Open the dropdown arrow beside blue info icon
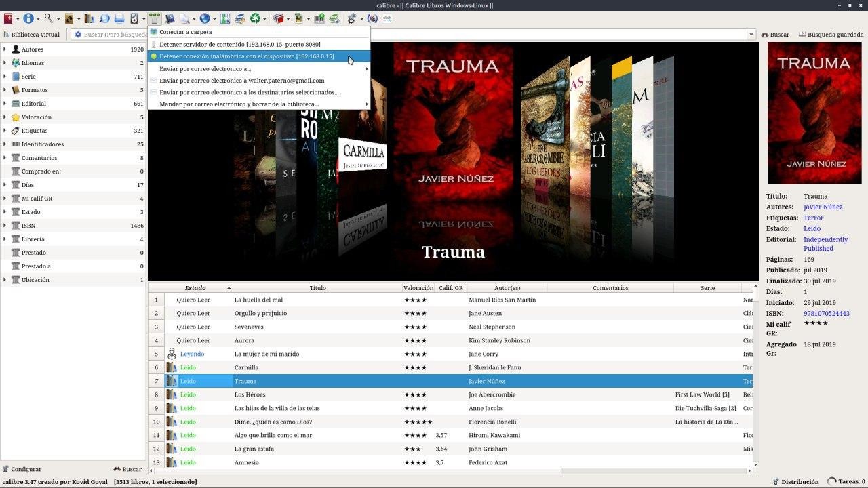Viewport: 868px width, 488px height. [37, 19]
